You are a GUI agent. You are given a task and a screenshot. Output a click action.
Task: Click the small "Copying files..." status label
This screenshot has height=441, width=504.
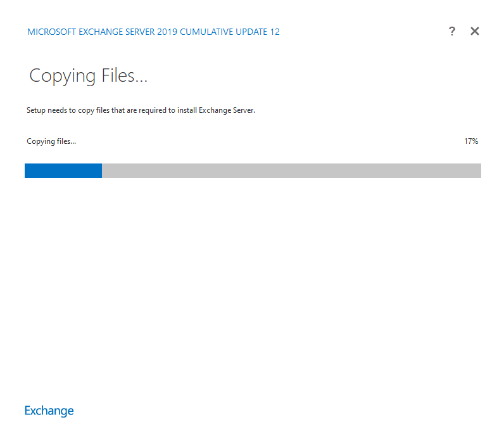(51, 141)
